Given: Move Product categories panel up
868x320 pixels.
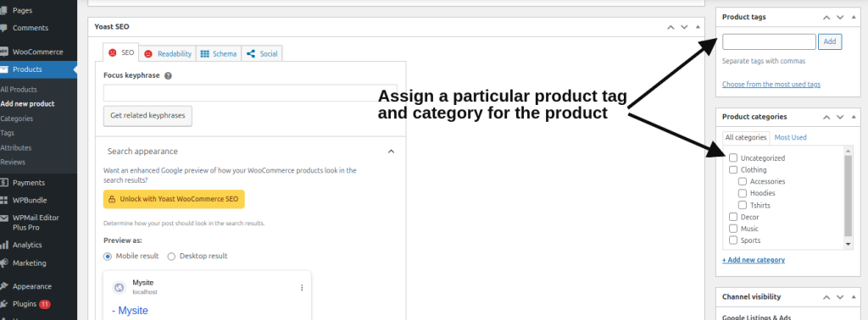Looking at the screenshot, I should [826, 117].
